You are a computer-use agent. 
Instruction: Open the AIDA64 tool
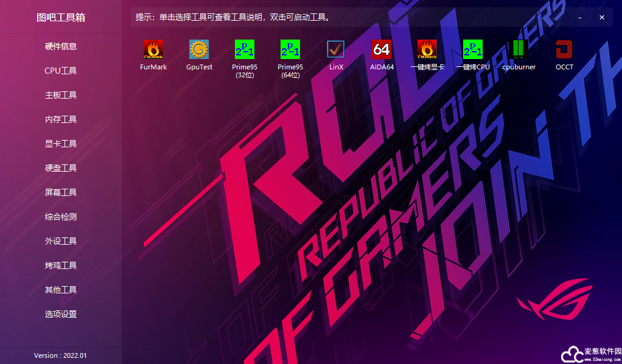[x=382, y=49]
